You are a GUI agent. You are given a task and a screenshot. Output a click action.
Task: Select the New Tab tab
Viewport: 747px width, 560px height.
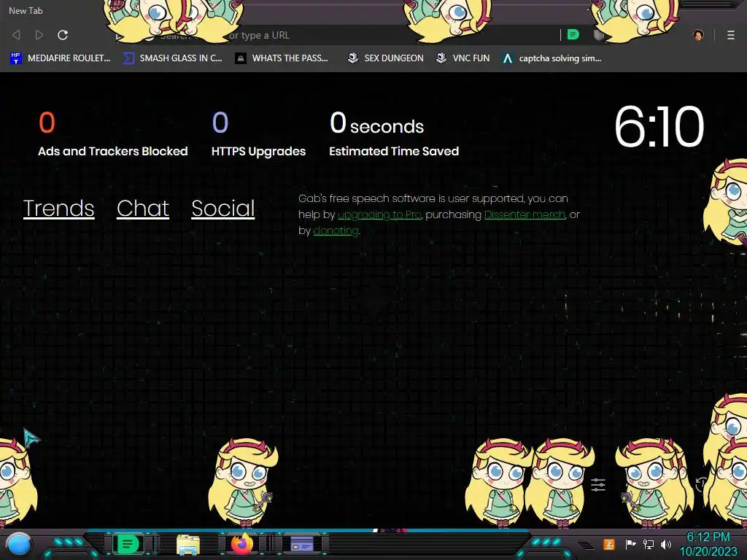coord(26,10)
